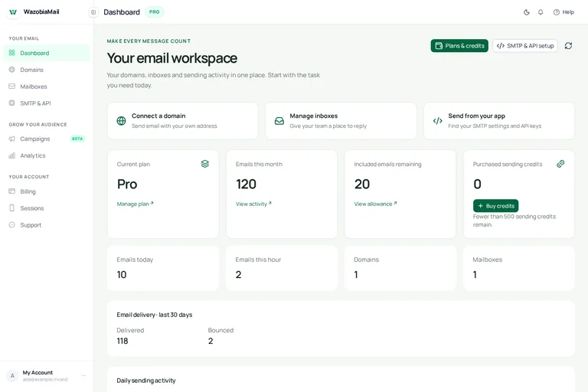Viewport: 588px width, 392px height.
Task: Click the globe icon on Connect a domain
Action: tap(121, 121)
